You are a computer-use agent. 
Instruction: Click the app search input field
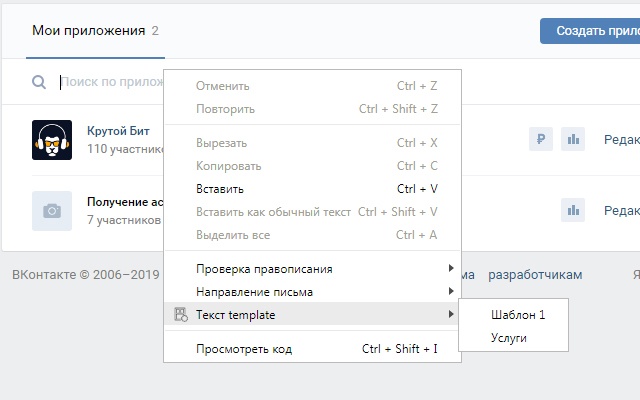coord(110,83)
